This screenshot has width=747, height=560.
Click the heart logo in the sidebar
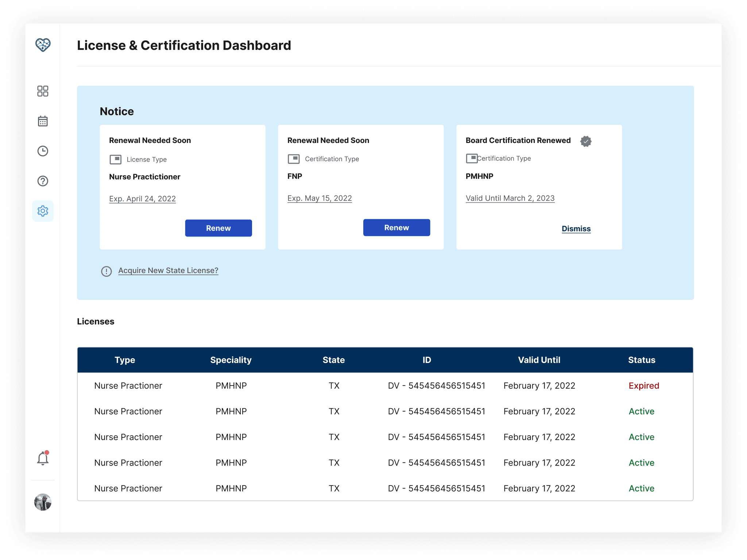pyautogui.click(x=43, y=45)
